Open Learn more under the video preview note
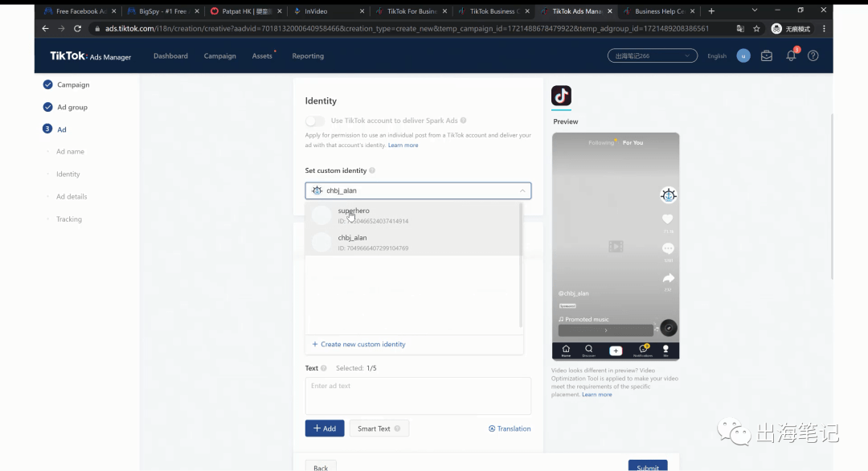Screen dimensions: 868x471 [x=596, y=395]
